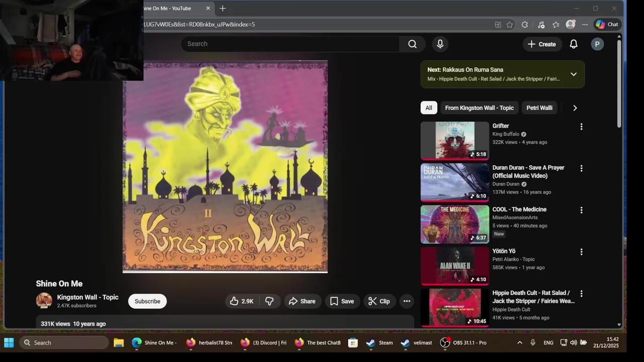Open Edge extensions puzzle icon
This screenshot has width=644, height=362.
coord(525,24)
